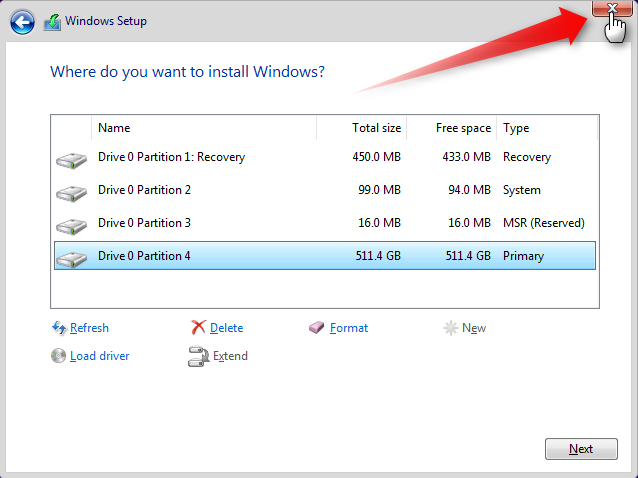Click the Total size column header

click(361, 128)
